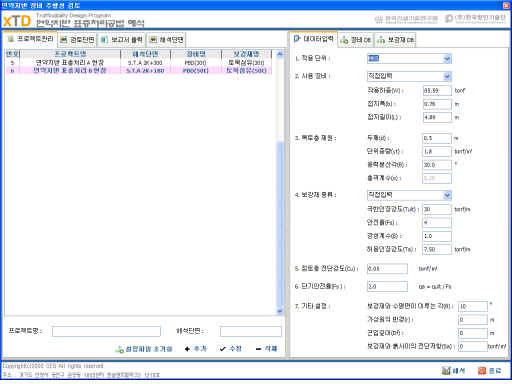This screenshot has height=384, width=512.
Task: Click the 프로젝트명 column header
Action: (70, 54)
